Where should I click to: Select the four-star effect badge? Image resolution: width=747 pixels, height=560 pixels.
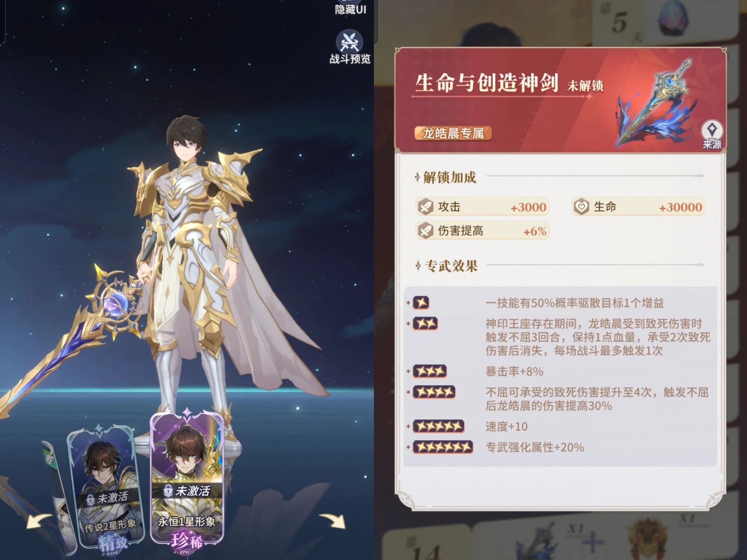pyautogui.click(x=434, y=392)
